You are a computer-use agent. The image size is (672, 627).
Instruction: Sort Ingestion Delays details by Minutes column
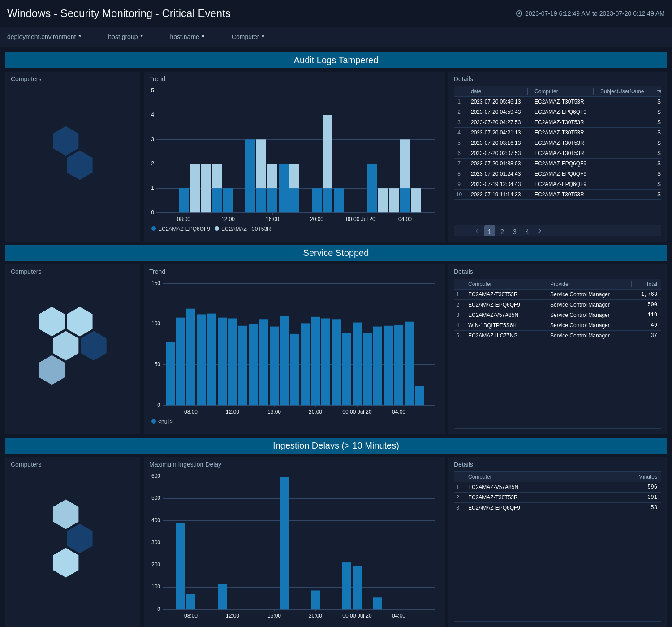click(648, 477)
